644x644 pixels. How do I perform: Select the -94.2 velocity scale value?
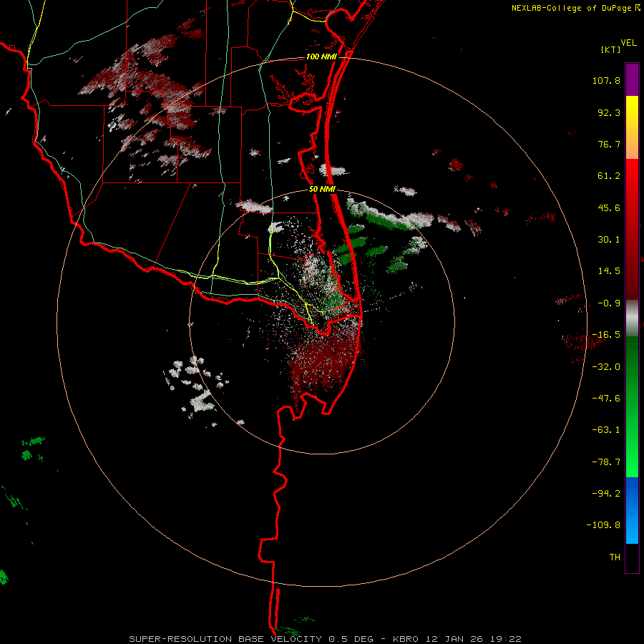tap(606, 494)
